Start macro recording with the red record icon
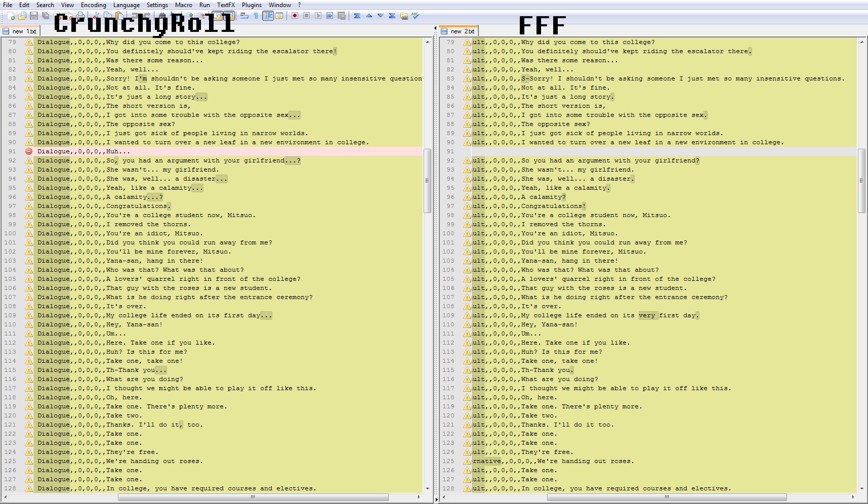 pos(294,16)
